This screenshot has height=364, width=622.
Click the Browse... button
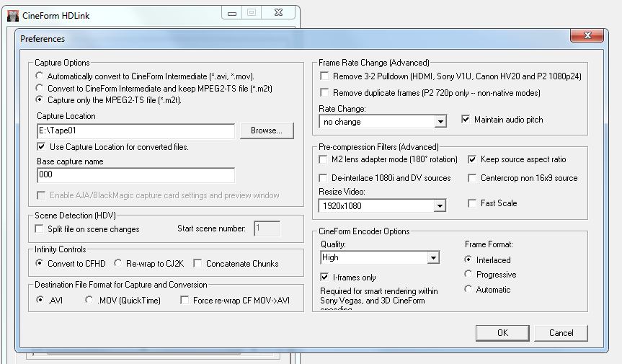tap(267, 130)
